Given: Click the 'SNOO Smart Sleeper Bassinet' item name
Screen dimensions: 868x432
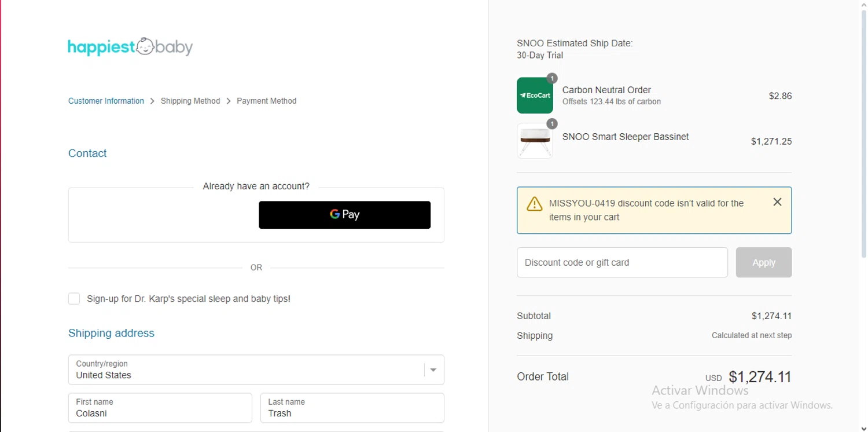Looking at the screenshot, I should [626, 137].
